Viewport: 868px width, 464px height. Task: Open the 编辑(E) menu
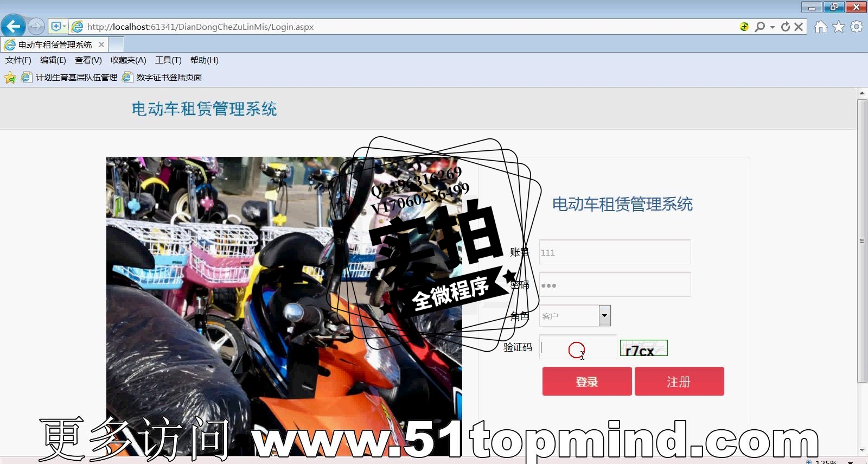53,60
